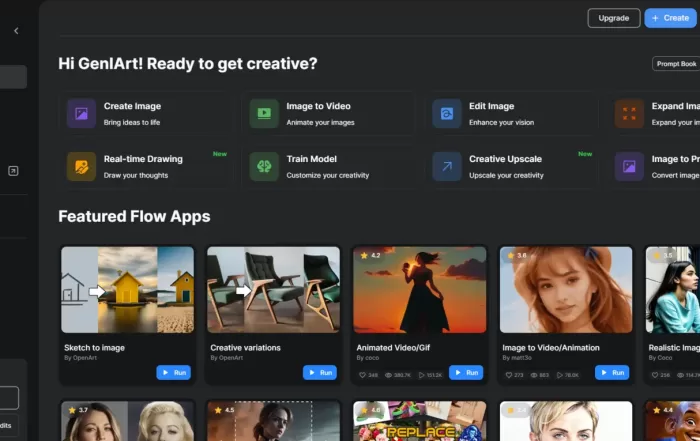Image resolution: width=700 pixels, height=441 pixels.
Task: Select the Create Image title text
Action: point(132,106)
